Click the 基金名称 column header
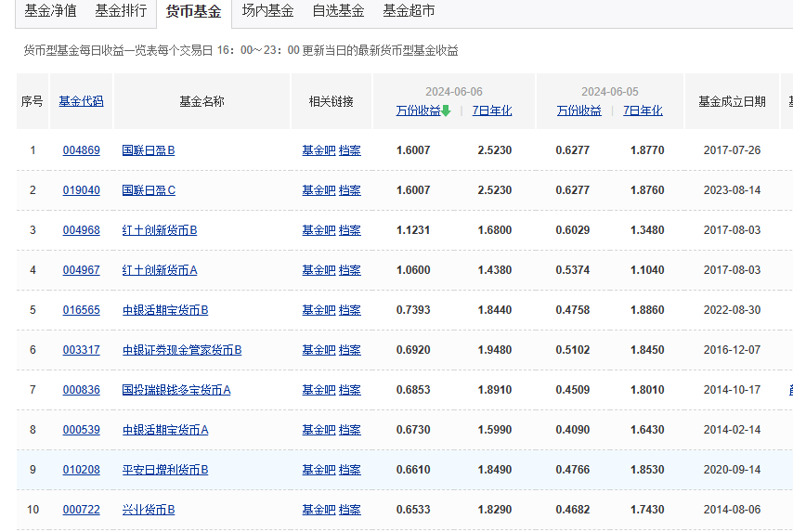 tap(201, 101)
